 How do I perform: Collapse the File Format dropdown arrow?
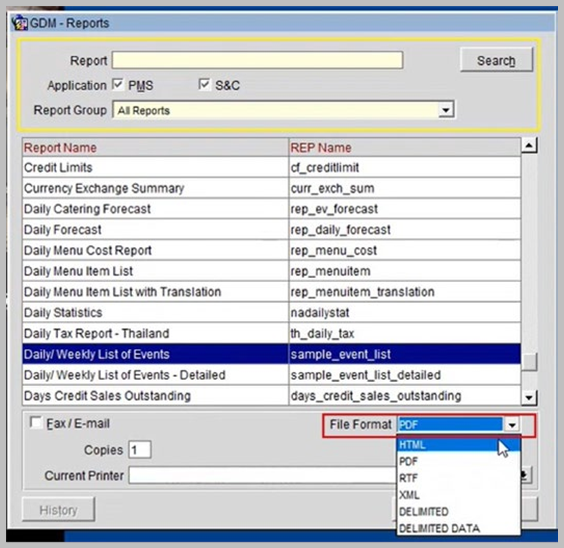click(511, 425)
